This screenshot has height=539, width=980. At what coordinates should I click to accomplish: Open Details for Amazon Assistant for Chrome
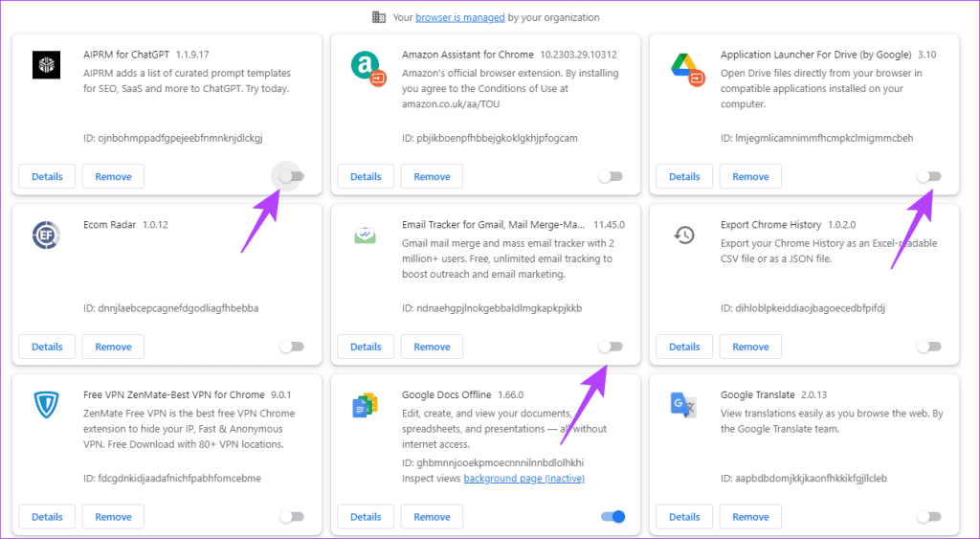click(366, 176)
